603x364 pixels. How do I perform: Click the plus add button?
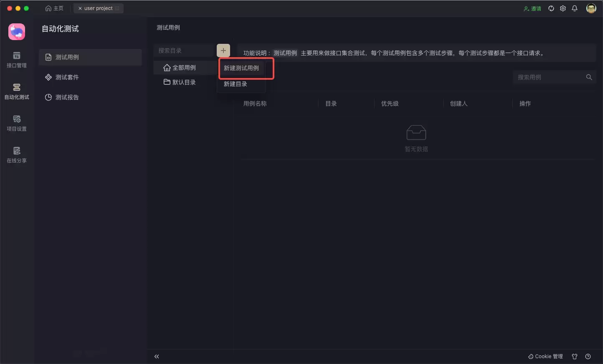click(x=223, y=51)
